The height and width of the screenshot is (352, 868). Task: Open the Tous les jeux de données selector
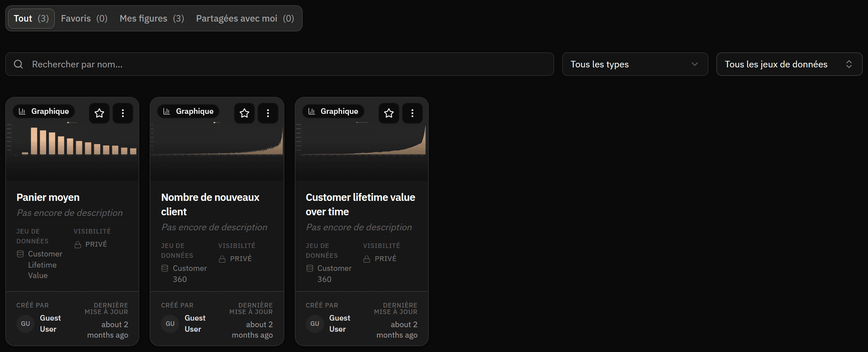[x=789, y=64]
